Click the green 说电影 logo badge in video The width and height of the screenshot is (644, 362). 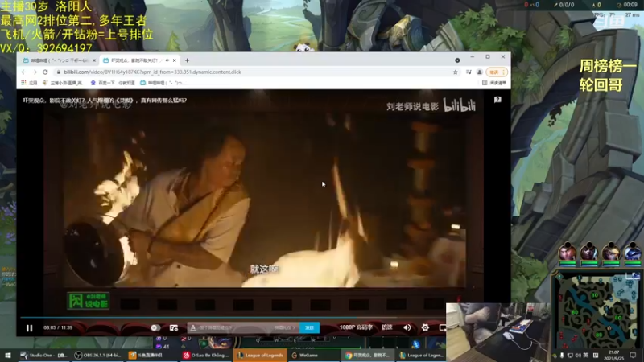tap(89, 301)
